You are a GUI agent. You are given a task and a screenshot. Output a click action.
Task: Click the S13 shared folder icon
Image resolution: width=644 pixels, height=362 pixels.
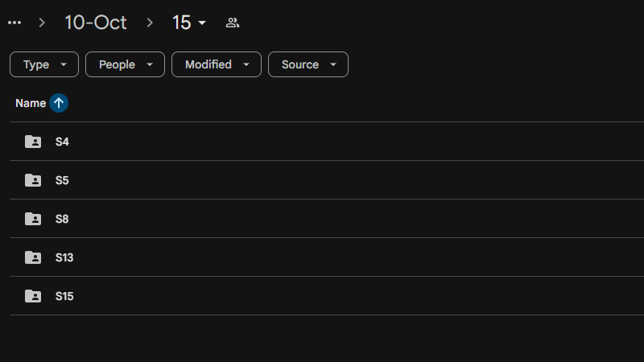(33, 257)
